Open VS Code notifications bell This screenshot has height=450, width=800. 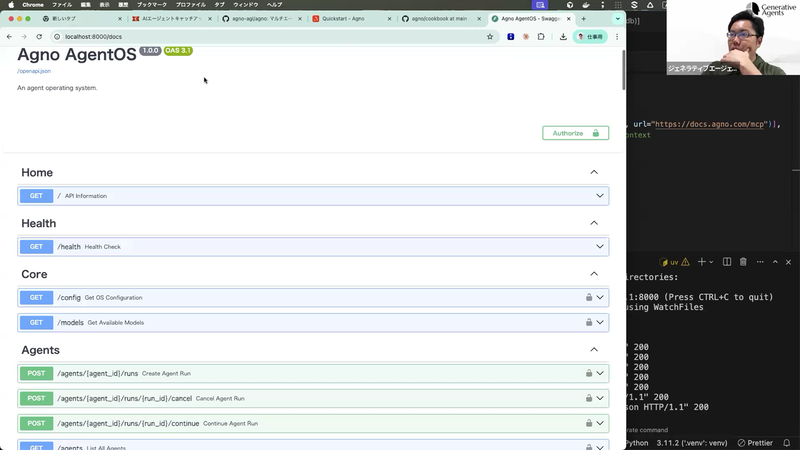pyautogui.click(x=787, y=443)
